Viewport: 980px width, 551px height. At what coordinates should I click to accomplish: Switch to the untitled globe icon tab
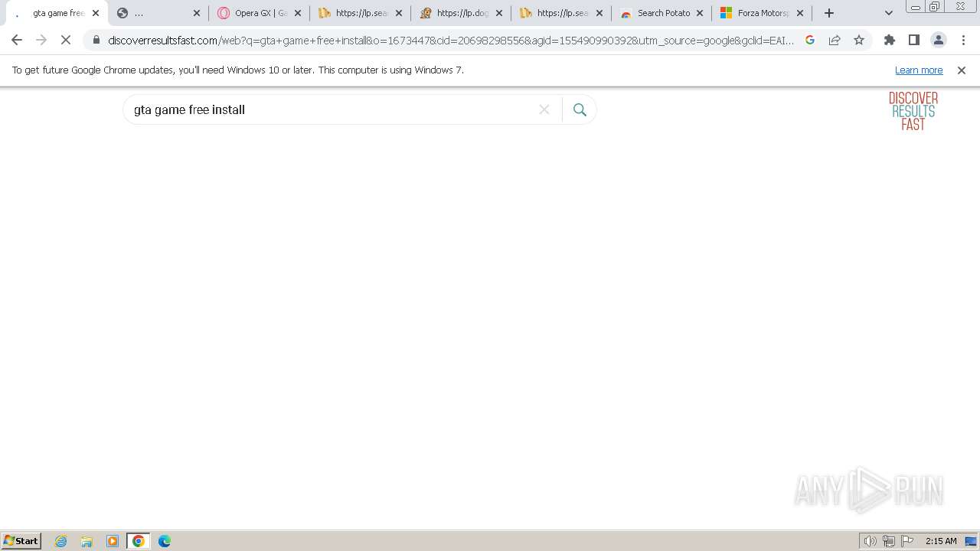(x=158, y=14)
